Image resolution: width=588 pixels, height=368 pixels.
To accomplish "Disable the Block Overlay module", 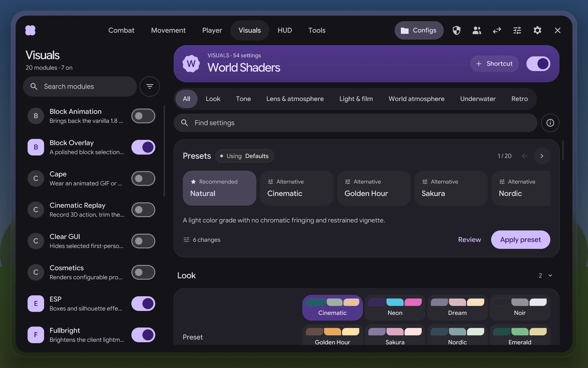I will tap(143, 147).
